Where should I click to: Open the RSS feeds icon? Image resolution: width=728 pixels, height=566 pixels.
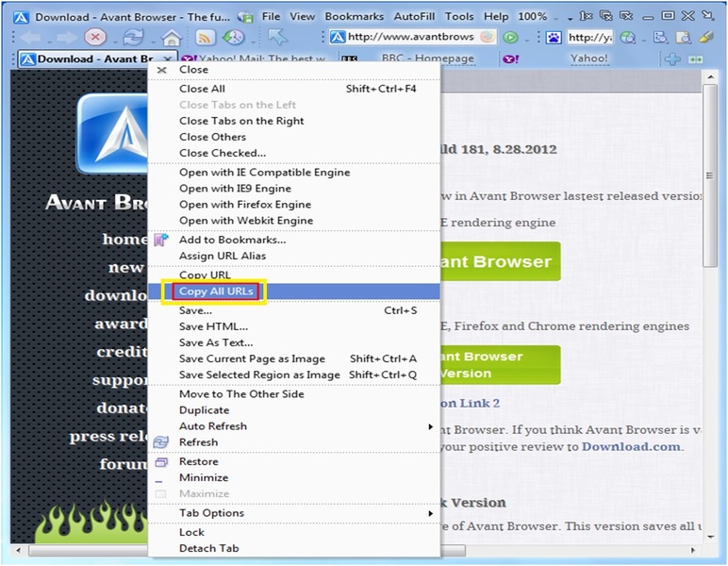tap(205, 37)
